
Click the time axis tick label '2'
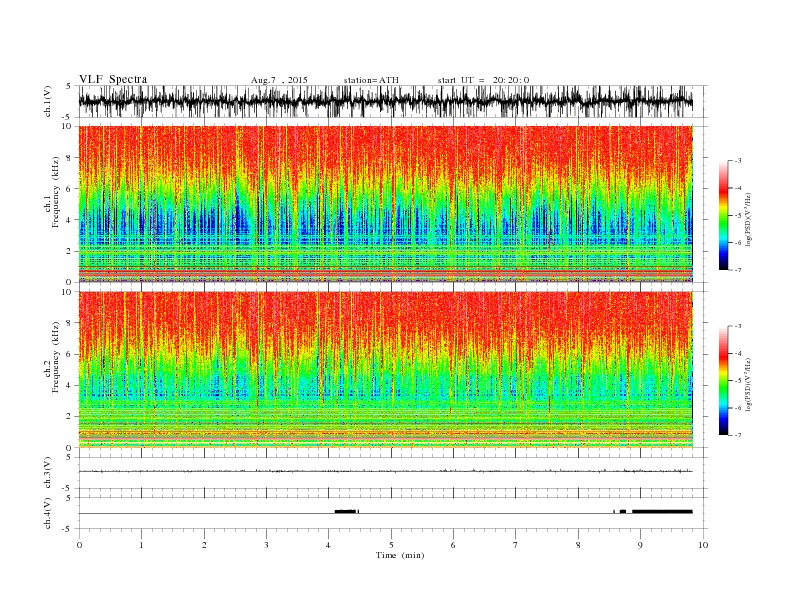pyautogui.click(x=204, y=545)
